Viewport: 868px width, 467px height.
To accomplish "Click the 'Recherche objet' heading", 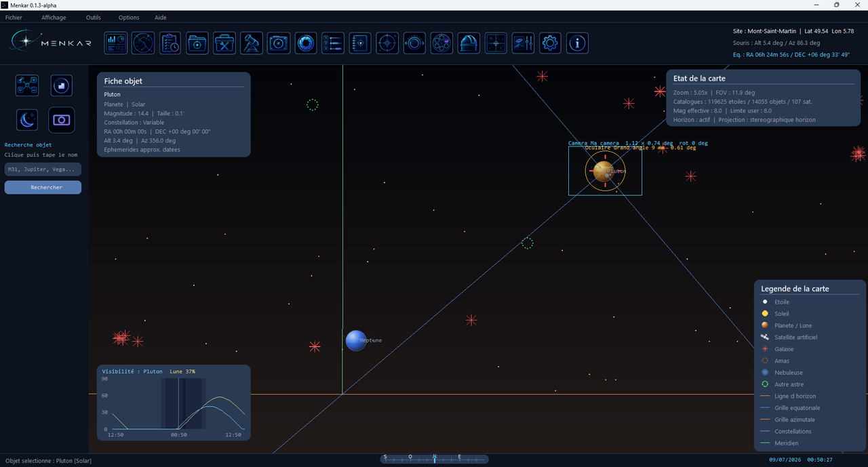I will pyautogui.click(x=28, y=144).
